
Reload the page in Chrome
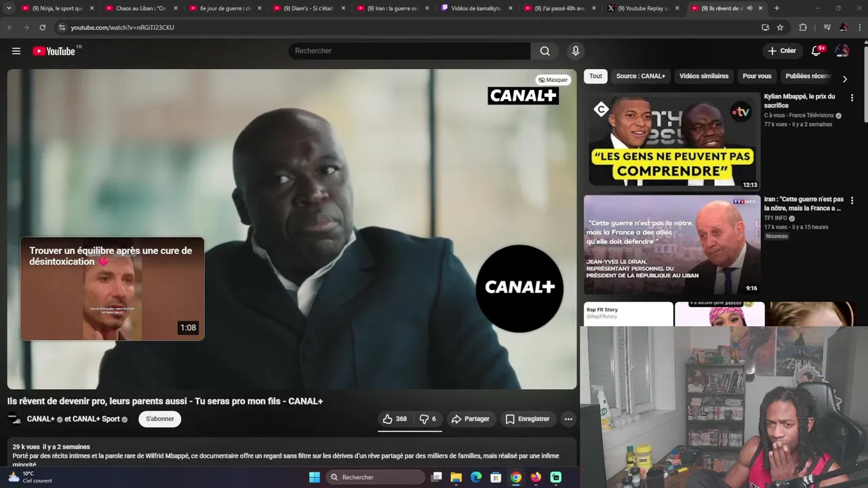coord(42,27)
